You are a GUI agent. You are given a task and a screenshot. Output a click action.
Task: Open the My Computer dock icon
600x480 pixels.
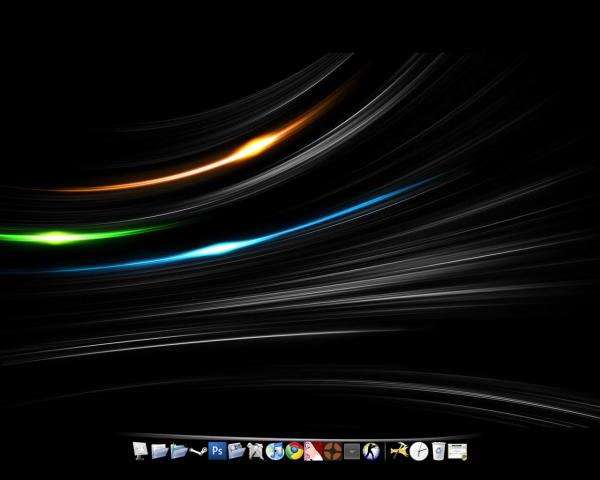140,451
